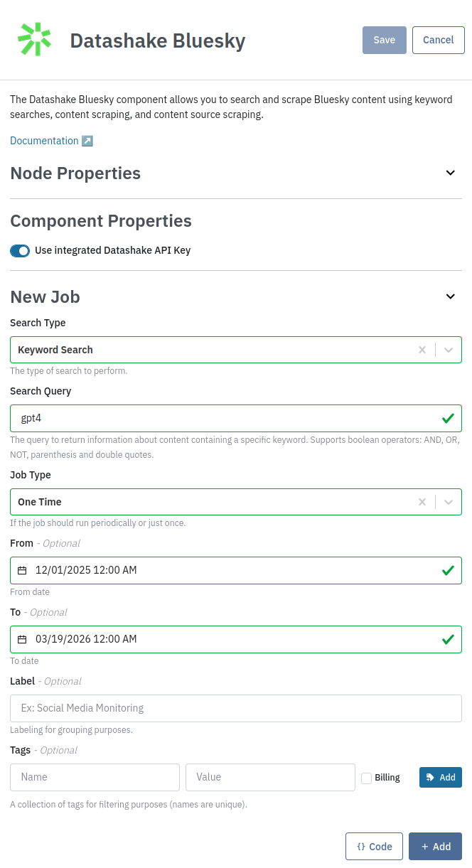Open the Code view button
Viewport: 472px width, 868px height.
375,847
